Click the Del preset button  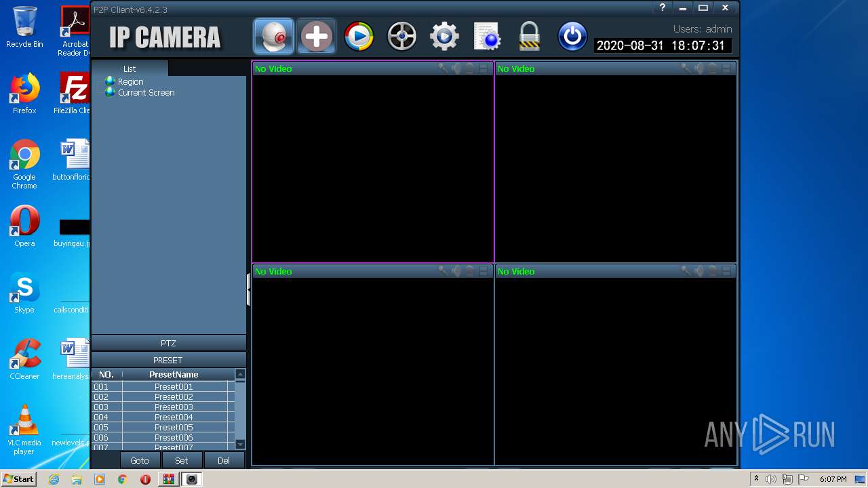tap(224, 460)
